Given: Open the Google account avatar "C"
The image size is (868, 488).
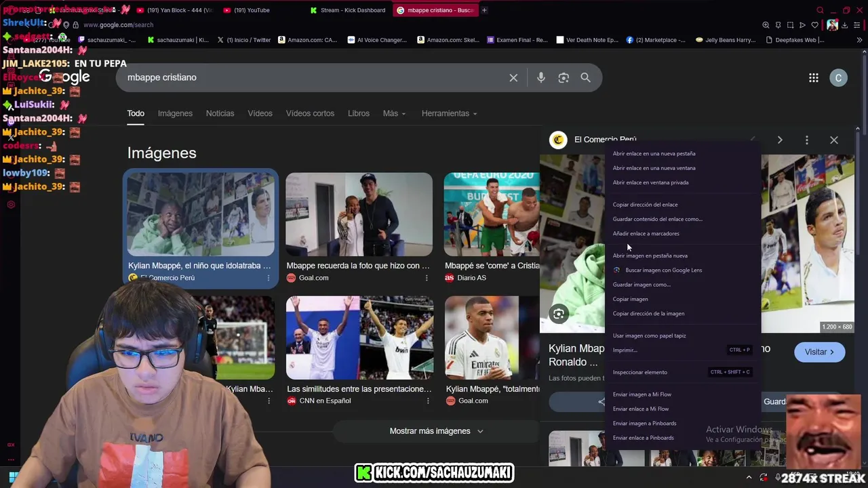Looking at the screenshot, I should click(x=838, y=78).
